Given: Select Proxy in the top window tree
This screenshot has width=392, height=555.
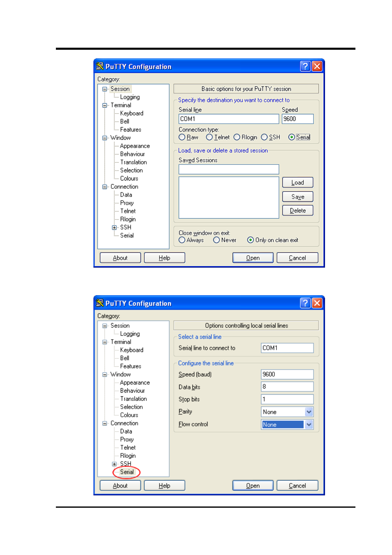Looking at the screenshot, I should pos(127,203).
